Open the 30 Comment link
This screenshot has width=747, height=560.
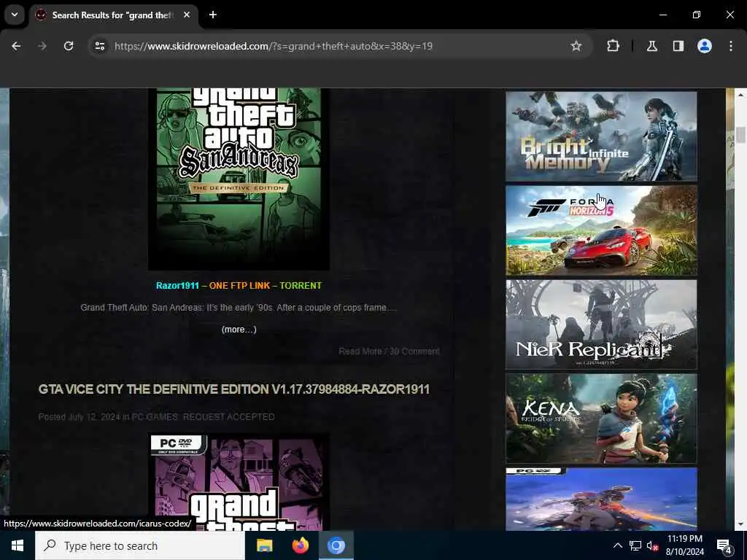coord(414,351)
